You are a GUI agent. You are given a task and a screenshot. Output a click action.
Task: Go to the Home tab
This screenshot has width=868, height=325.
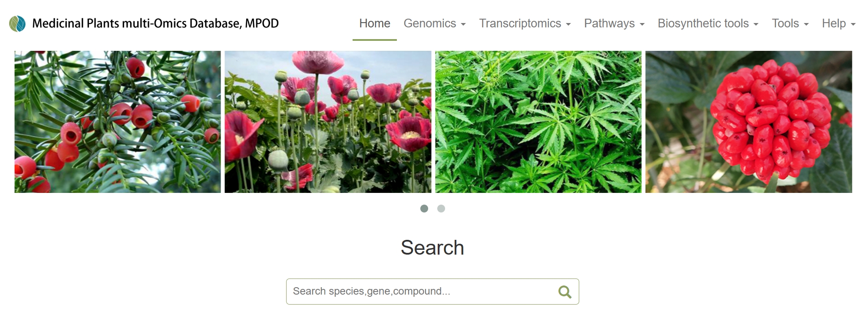tap(375, 23)
